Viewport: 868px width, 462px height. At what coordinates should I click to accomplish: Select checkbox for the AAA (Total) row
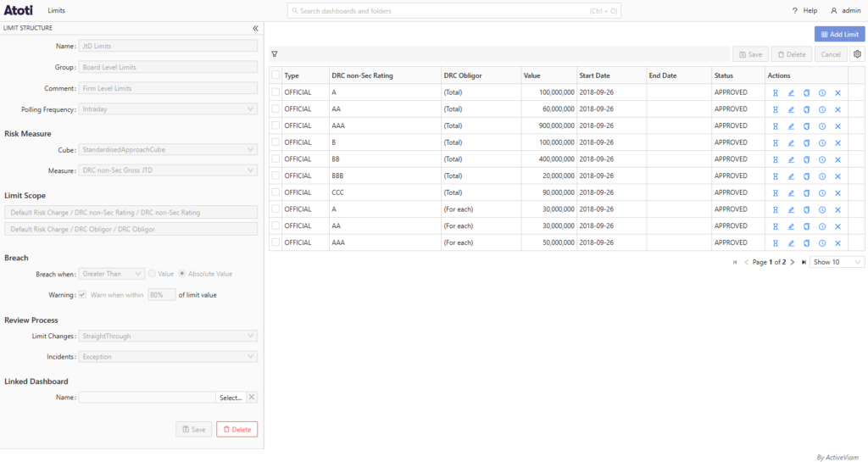tap(275, 125)
